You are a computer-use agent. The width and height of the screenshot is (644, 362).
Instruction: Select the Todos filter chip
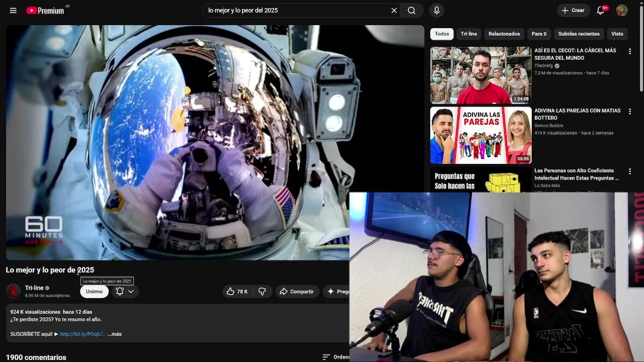[x=442, y=34]
